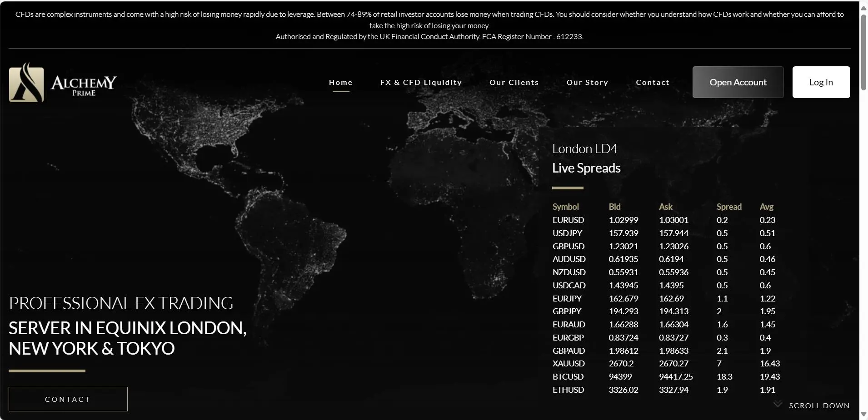Click the Open Account button
The width and height of the screenshot is (868, 420).
tap(738, 82)
